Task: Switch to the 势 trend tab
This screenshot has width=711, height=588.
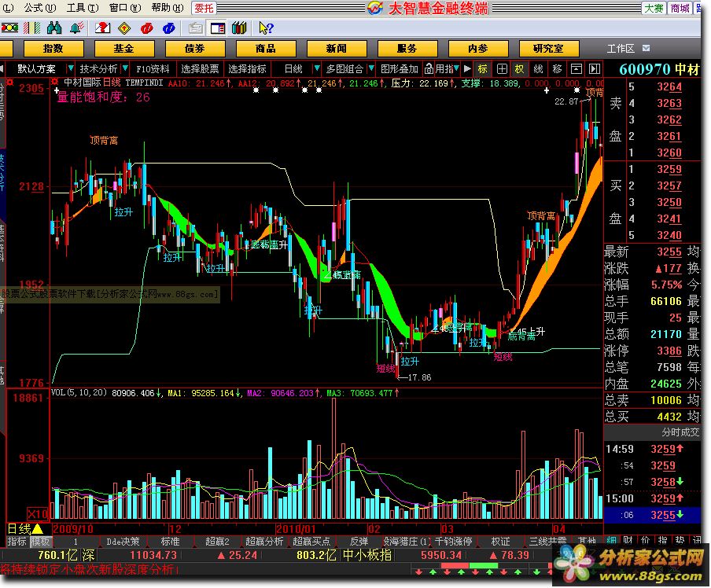Action: click(x=680, y=540)
